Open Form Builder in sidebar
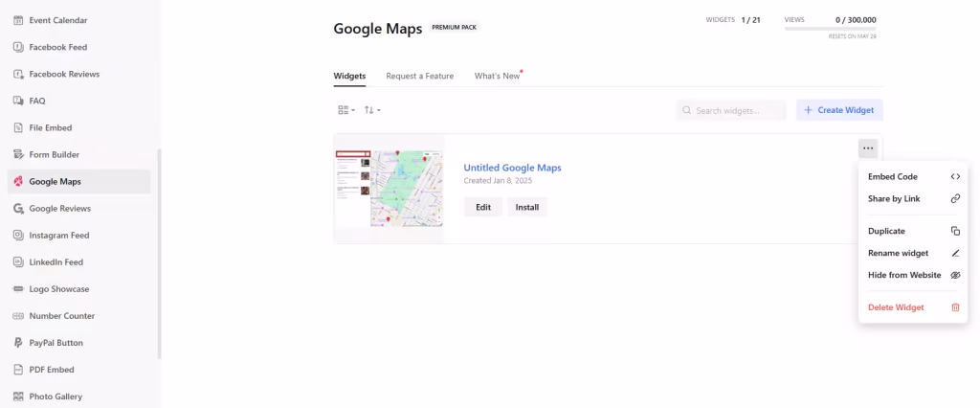 [78, 154]
